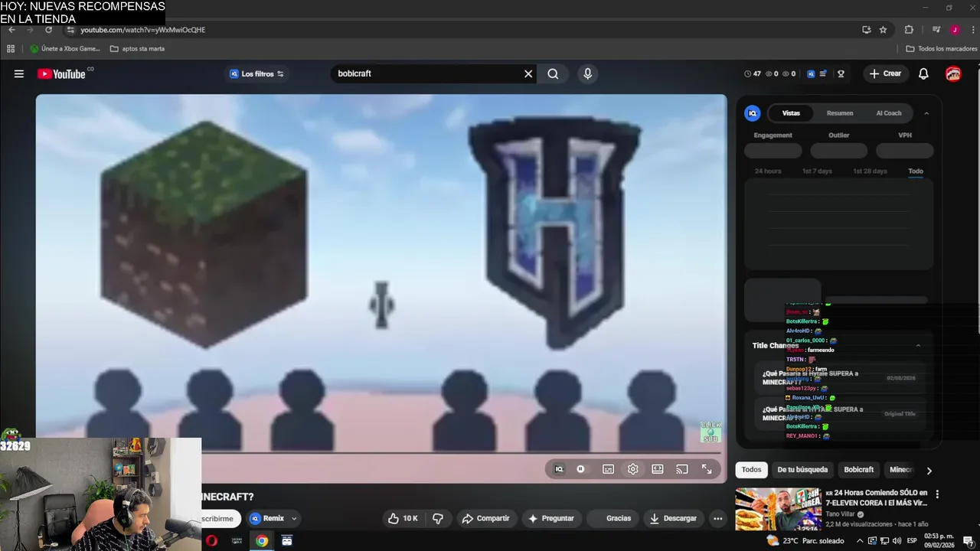Viewport: 980px width, 551px height.
Task: Enter fullscreen in video player
Action: (x=707, y=469)
